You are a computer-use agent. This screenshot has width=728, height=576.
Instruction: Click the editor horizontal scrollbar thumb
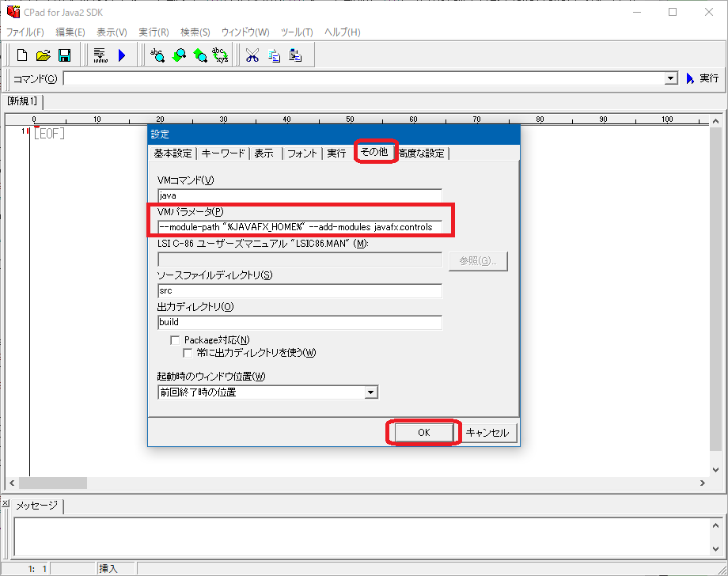click(52, 483)
